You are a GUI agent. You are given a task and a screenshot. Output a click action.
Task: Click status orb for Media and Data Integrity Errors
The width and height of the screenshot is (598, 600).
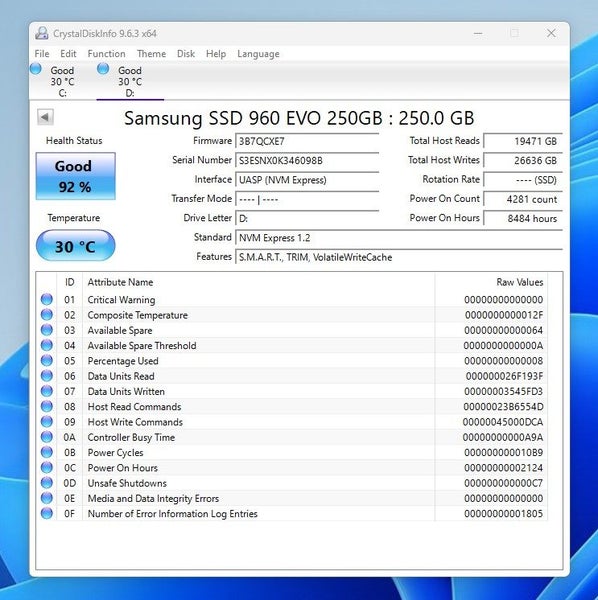coord(47,498)
